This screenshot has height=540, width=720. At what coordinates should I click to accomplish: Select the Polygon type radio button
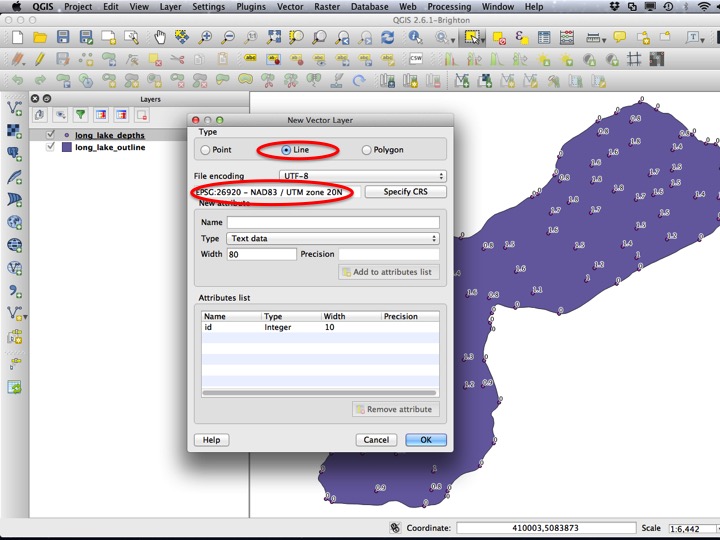coord(366,150)
